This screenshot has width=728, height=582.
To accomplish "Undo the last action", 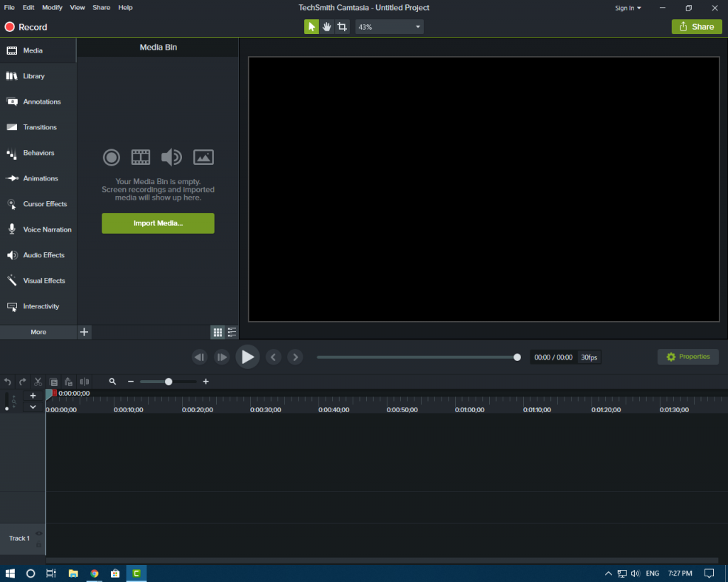I will 8,382.
